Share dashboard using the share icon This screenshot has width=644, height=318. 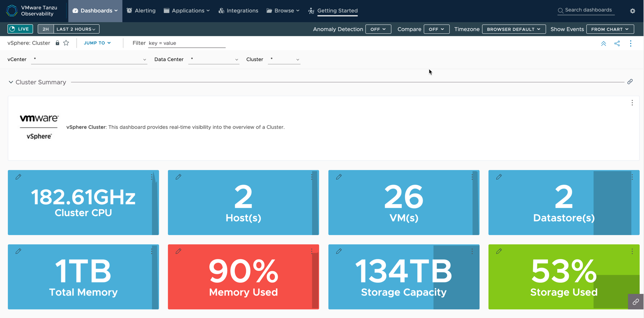click(617, 43)
